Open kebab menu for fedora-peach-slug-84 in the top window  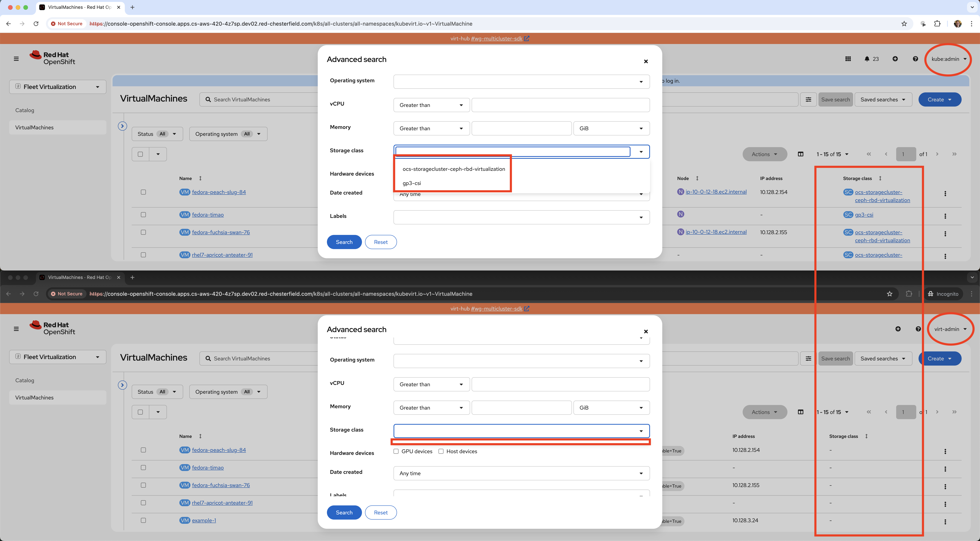click(x=945, y=194)
